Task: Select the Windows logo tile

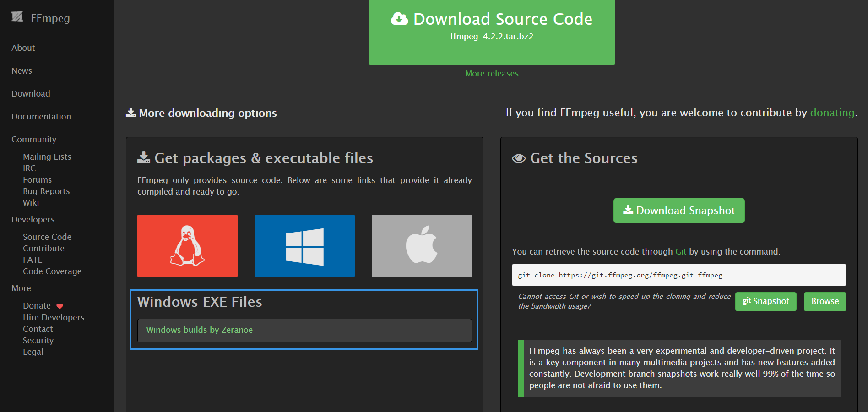Action: (x=304, y=246)
